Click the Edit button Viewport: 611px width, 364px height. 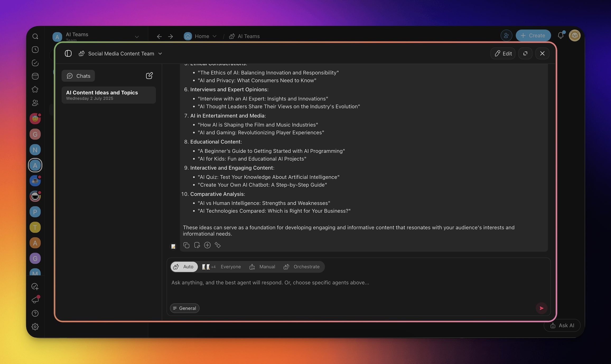pos(503,54)
